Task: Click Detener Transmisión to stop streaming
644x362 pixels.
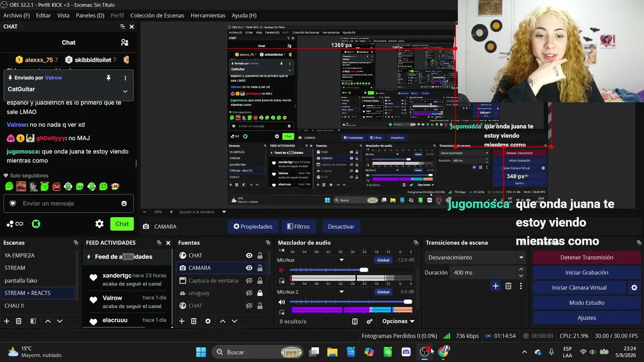Action: pos(587,257)
